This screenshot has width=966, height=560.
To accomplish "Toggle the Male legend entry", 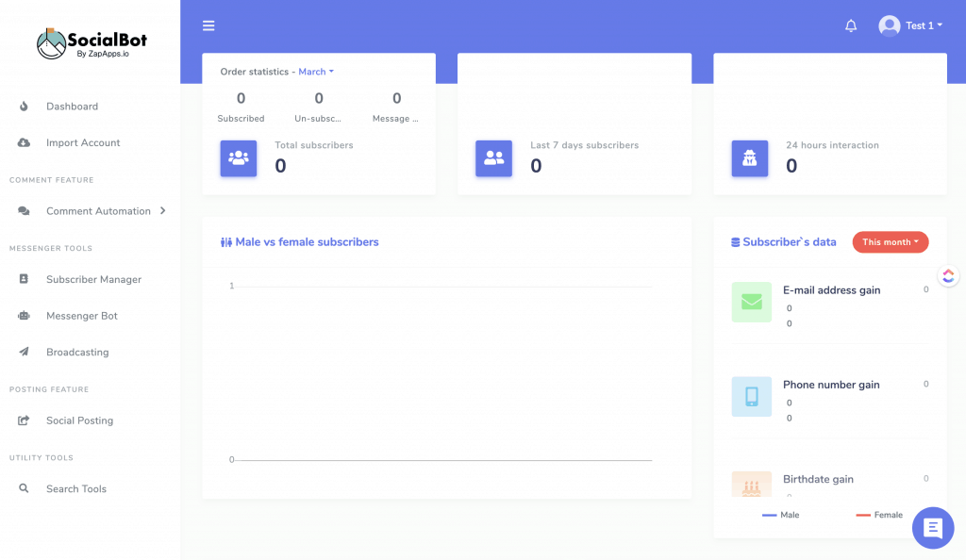I will [x=780, y=515].
